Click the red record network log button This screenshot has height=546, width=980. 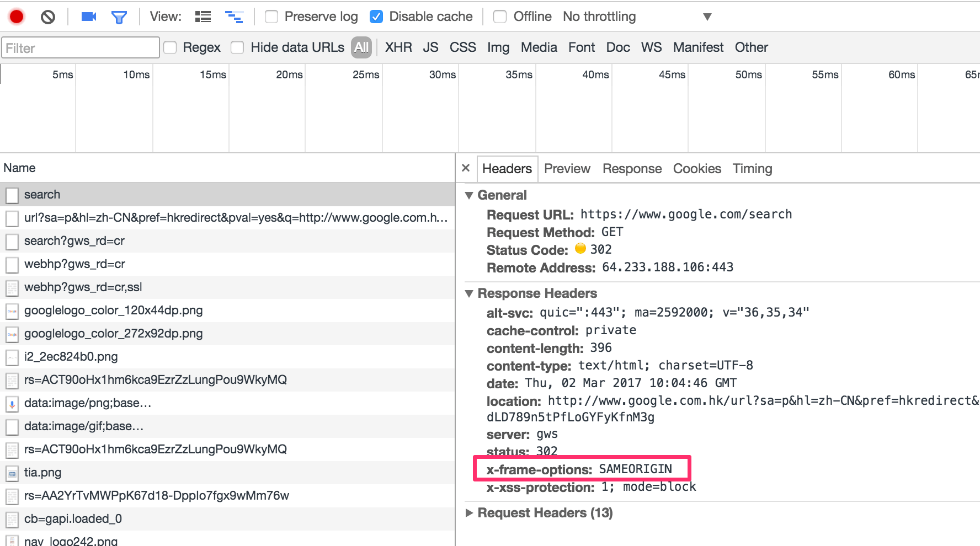17,17
